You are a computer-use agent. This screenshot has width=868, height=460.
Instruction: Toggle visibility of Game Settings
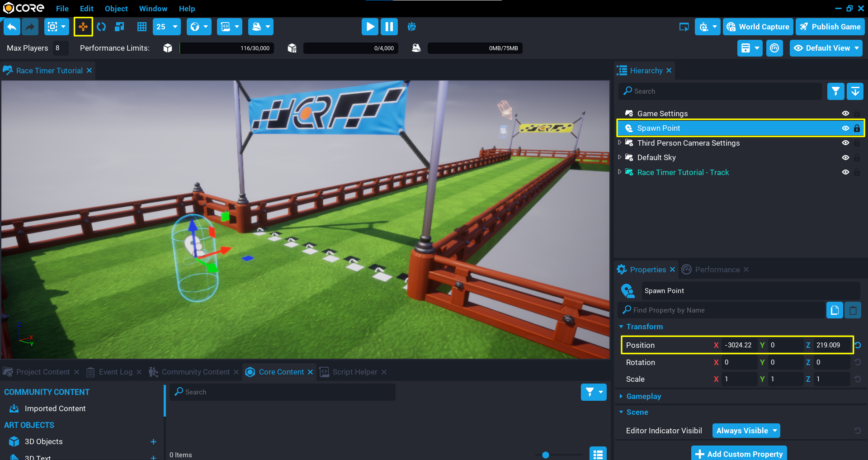tap(845, 114)
